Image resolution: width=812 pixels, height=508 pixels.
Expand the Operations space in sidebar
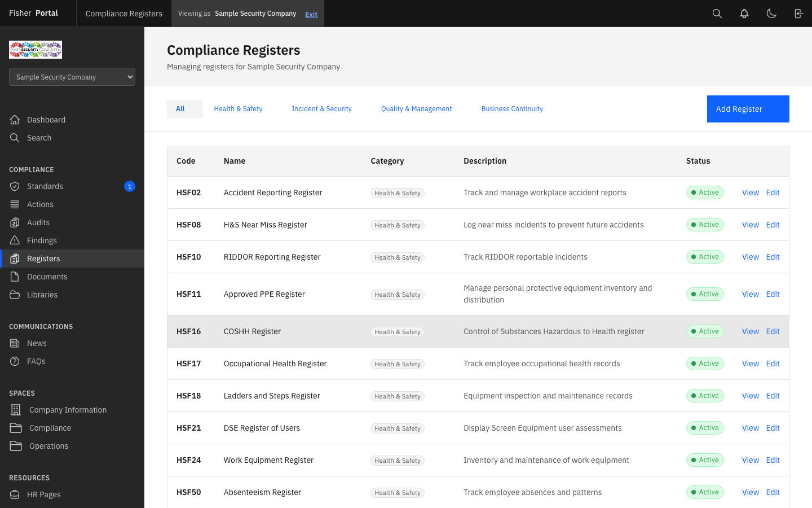48,445
